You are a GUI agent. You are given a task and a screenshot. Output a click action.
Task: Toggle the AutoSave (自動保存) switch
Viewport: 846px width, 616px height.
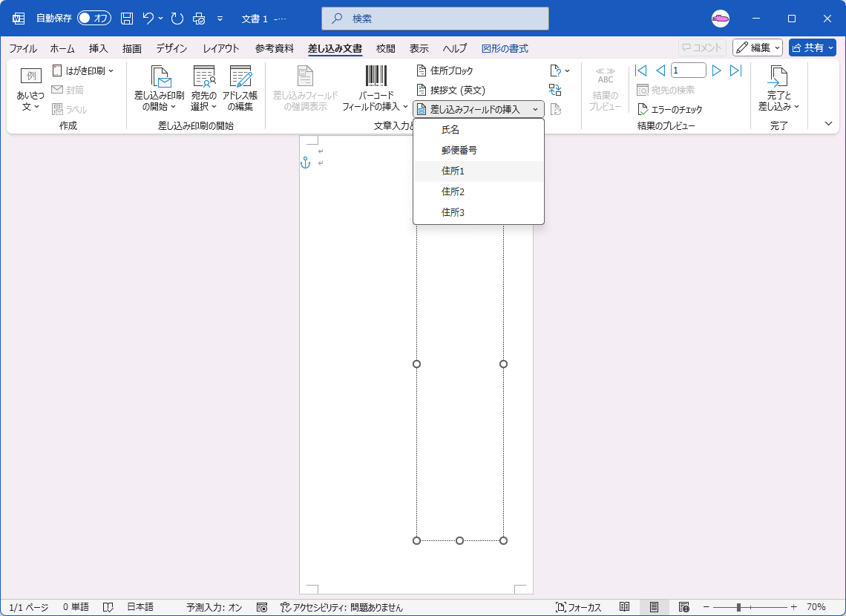pos(94,19)
